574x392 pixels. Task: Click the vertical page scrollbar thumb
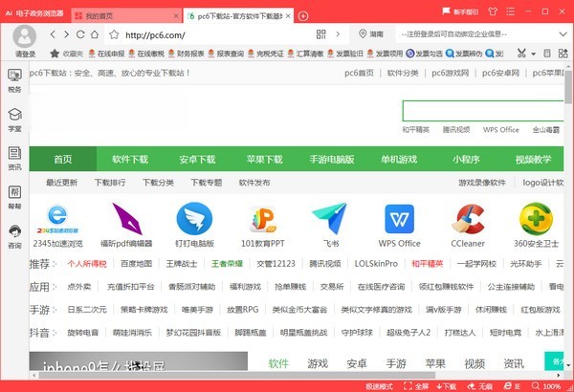[x=567, y=87]
